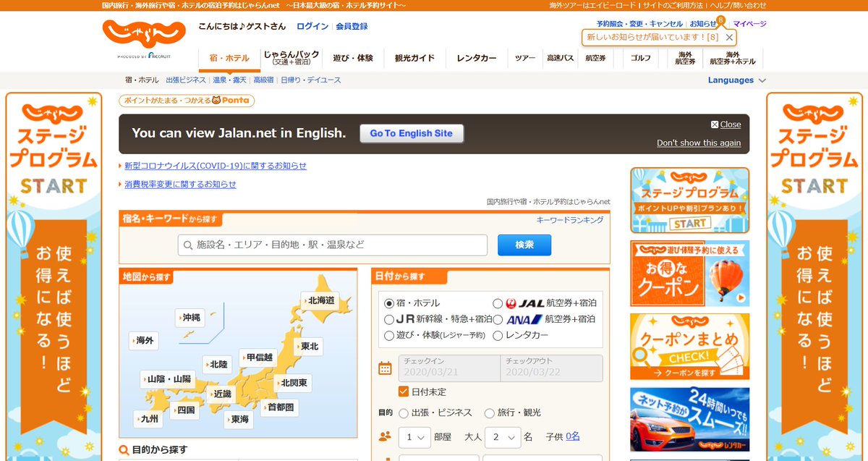Open the ツアー tab
Viewport: 868px width, 461px height.
(x=526, y=59)
